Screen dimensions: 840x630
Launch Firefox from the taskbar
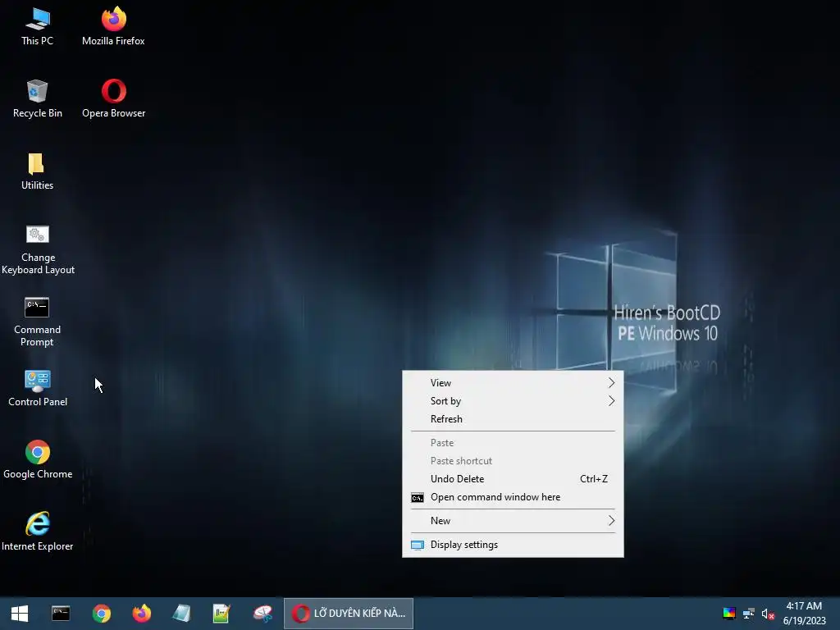point(141,614)
